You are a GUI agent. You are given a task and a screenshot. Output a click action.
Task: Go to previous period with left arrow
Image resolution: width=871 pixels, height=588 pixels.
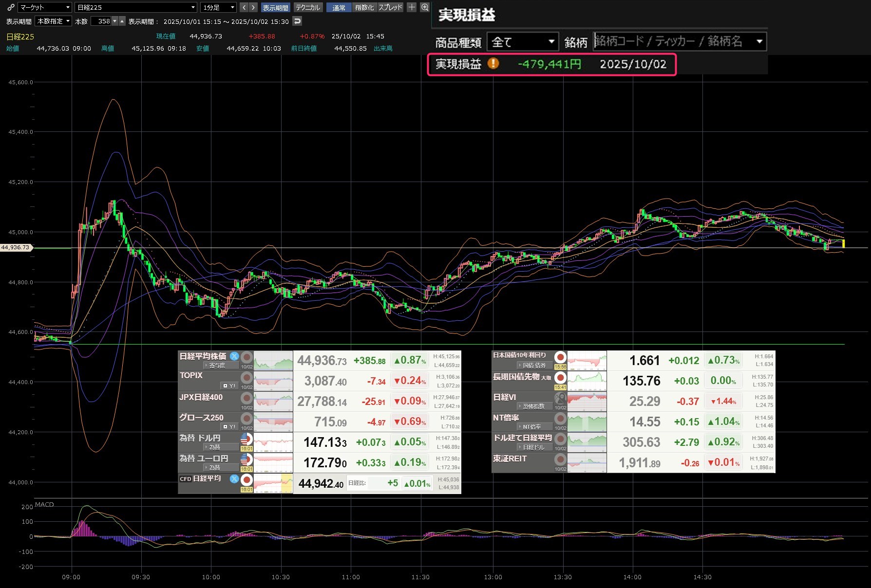pos(244,7)
